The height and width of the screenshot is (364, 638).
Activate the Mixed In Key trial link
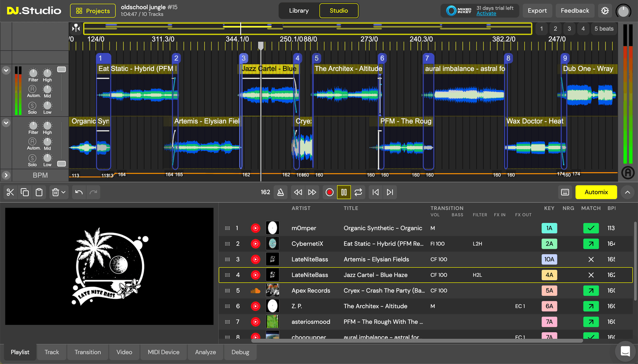[487, 14]
